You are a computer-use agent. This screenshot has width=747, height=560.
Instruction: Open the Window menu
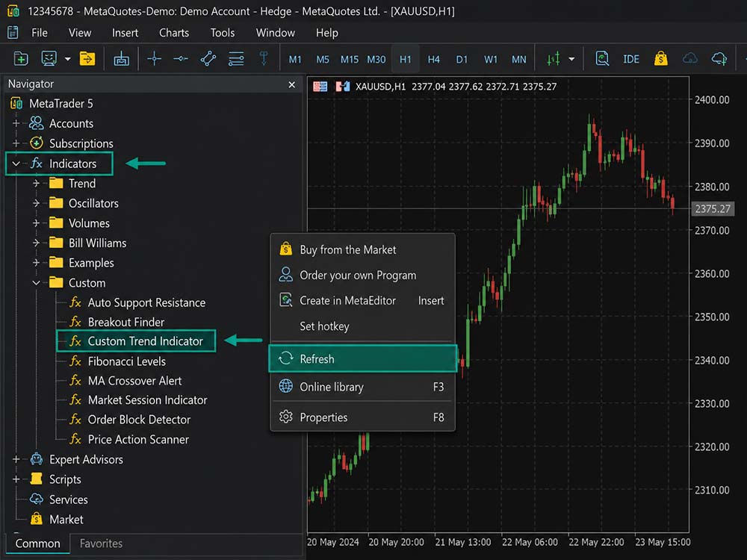coord(276,33)
